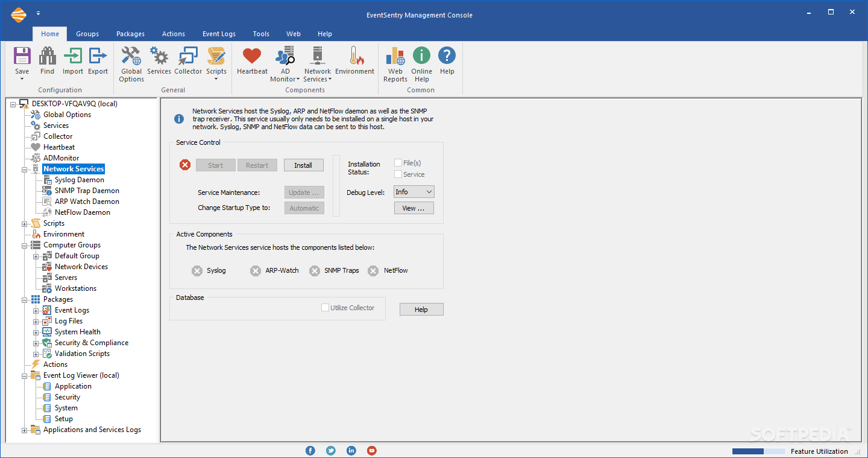The height and width of the screenshot is (458, 868).
Task: Switch to the Web ribbon tab
Action: (x=294, y=34)
